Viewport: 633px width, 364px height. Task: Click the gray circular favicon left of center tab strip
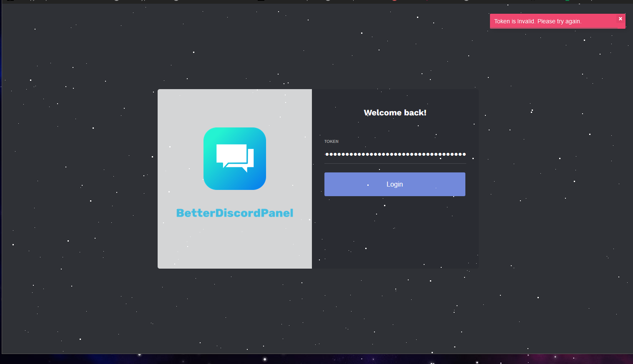117,1
